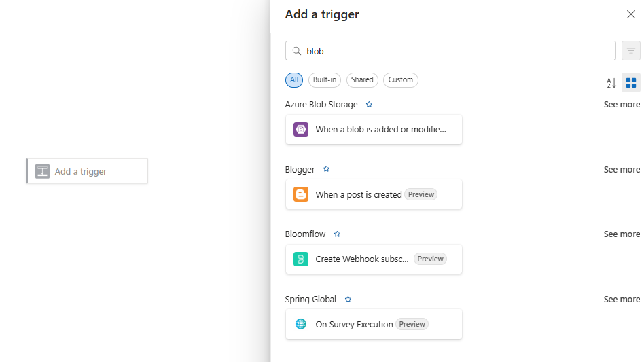Sort connectors alphabetically with A-Z icon
The height and width of the screenshot is (362, 644).
click(611, 83)
